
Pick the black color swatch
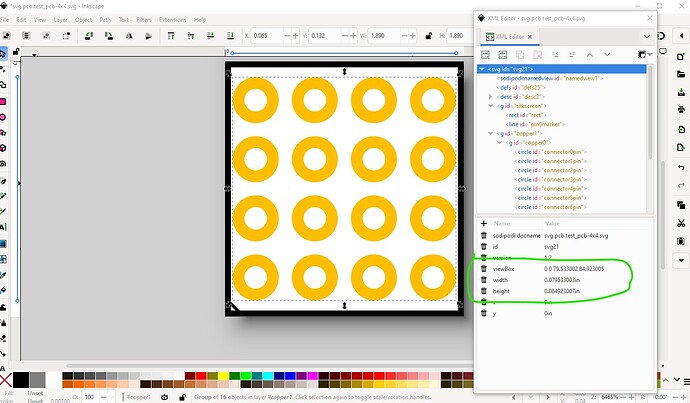(21, 380)
